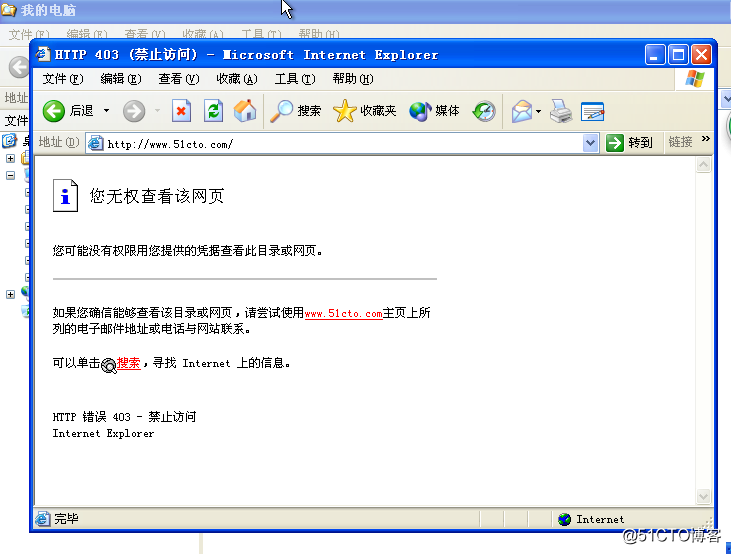Expand the Links chevron overflow

(705, 138)
